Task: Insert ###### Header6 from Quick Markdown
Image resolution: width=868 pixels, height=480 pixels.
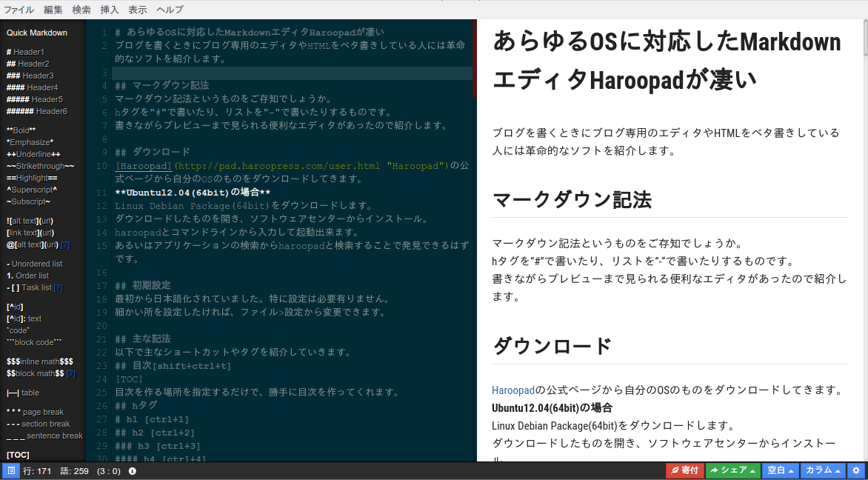Action: point(36,111)
